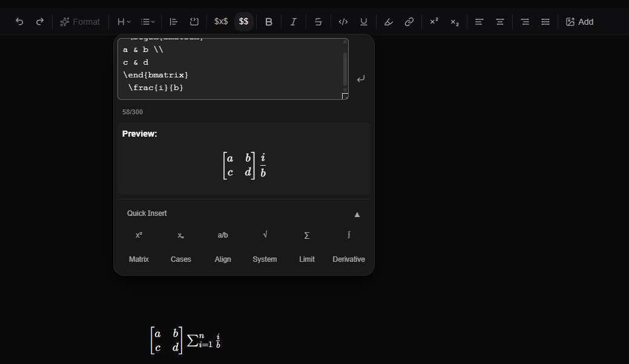Select the subscript x₂ formatting icon
Screen dimensions: 629x364
click(454, 21)
